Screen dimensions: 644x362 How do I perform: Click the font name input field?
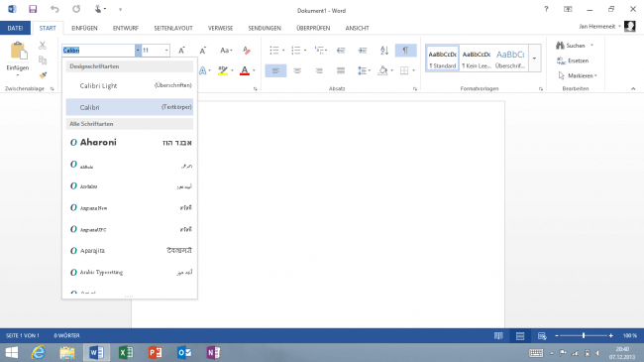pos(98,51)
